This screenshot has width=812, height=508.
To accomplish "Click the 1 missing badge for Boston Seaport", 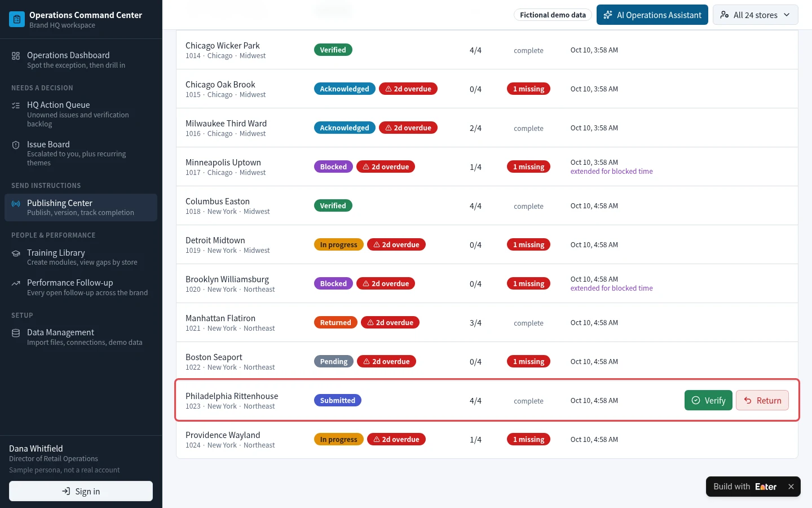I will [x=528, y=361].
